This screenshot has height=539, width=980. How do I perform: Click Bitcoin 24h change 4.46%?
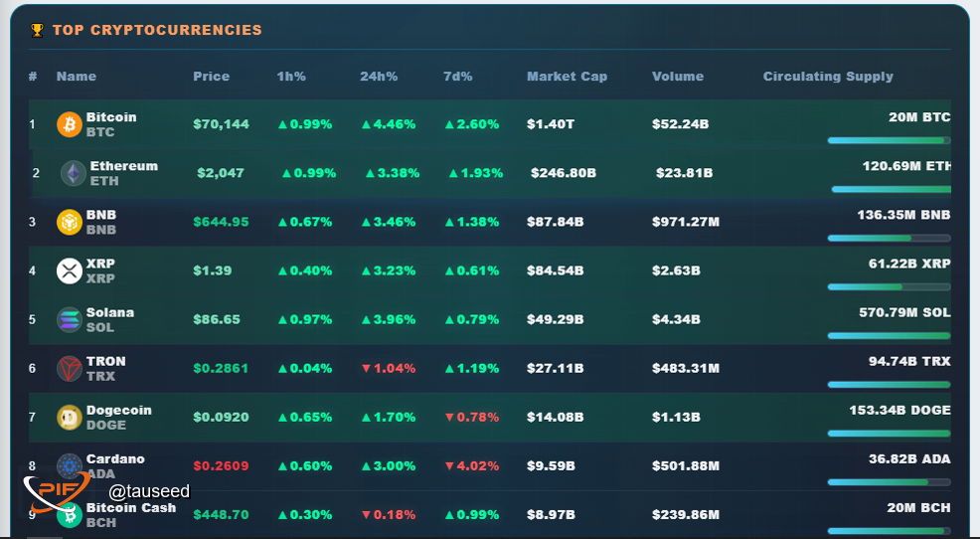(x=389, y=124)
